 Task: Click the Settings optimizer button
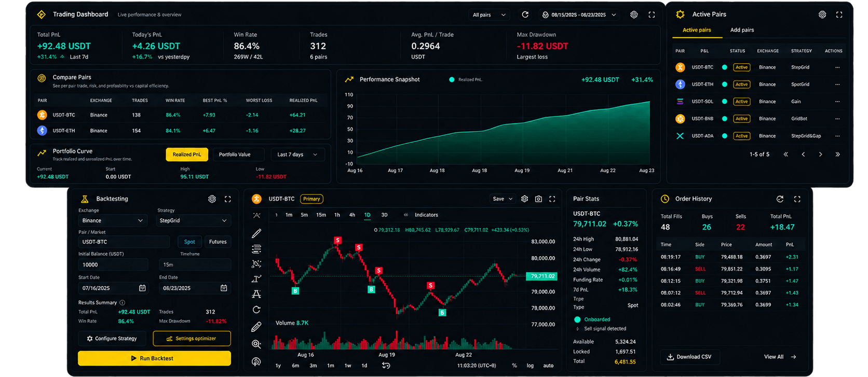click(192, 339)
